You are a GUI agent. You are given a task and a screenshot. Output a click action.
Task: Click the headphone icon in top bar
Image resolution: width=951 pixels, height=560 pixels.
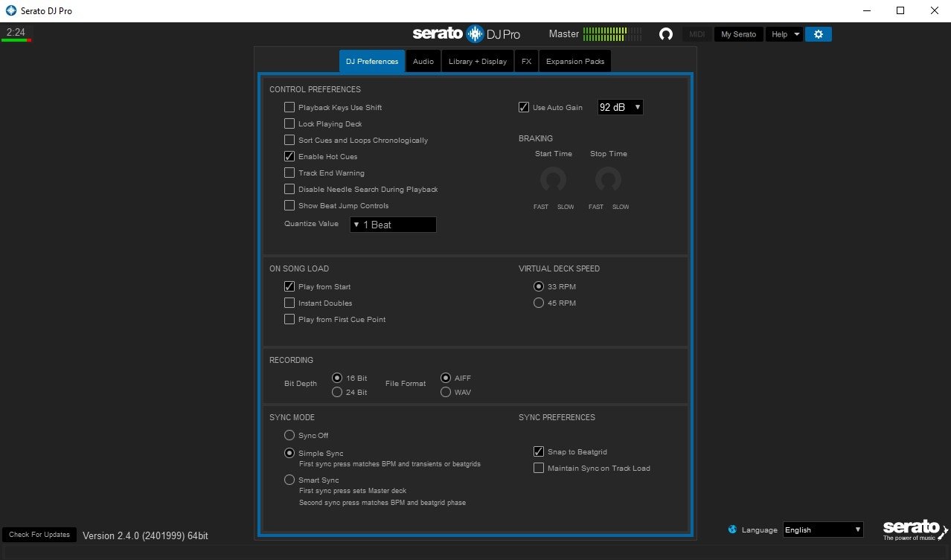(666, 34)
